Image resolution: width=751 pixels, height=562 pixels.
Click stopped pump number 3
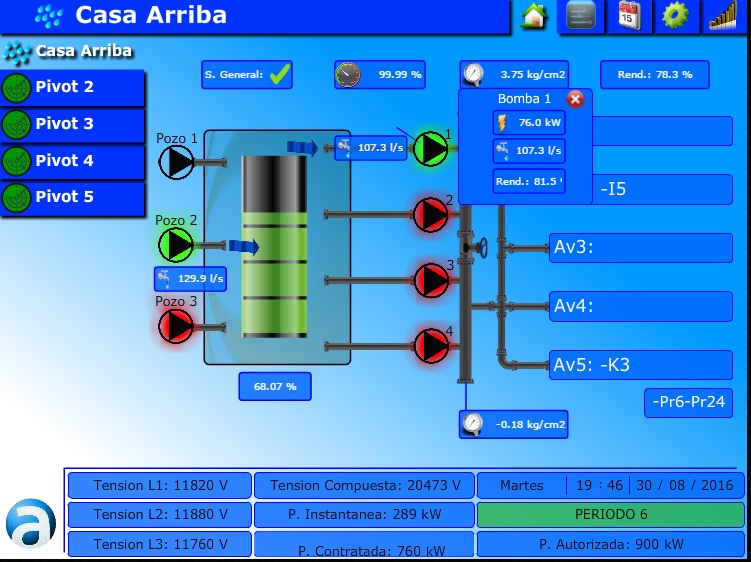431,280
